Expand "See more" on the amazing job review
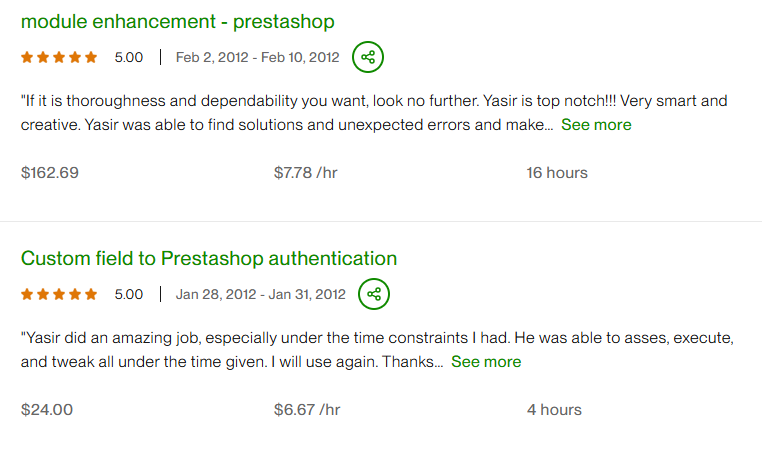This screenshot has width=762, height=450. (x=486, y=362)
